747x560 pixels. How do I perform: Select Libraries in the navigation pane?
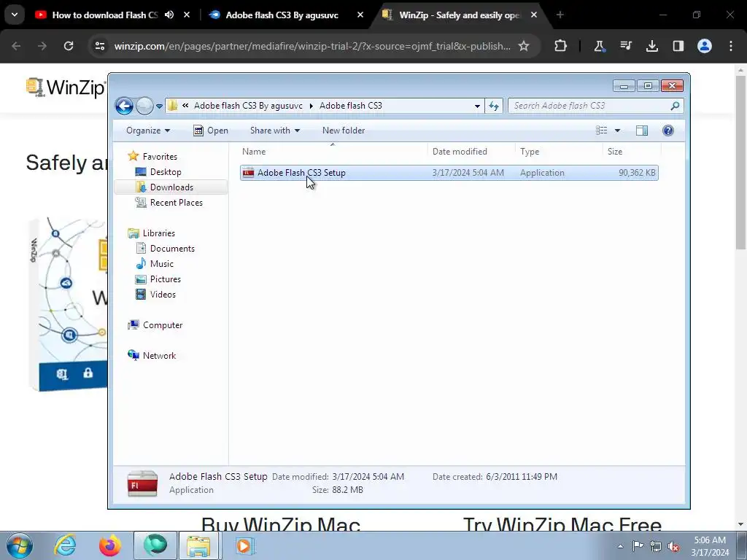(158, 233)
